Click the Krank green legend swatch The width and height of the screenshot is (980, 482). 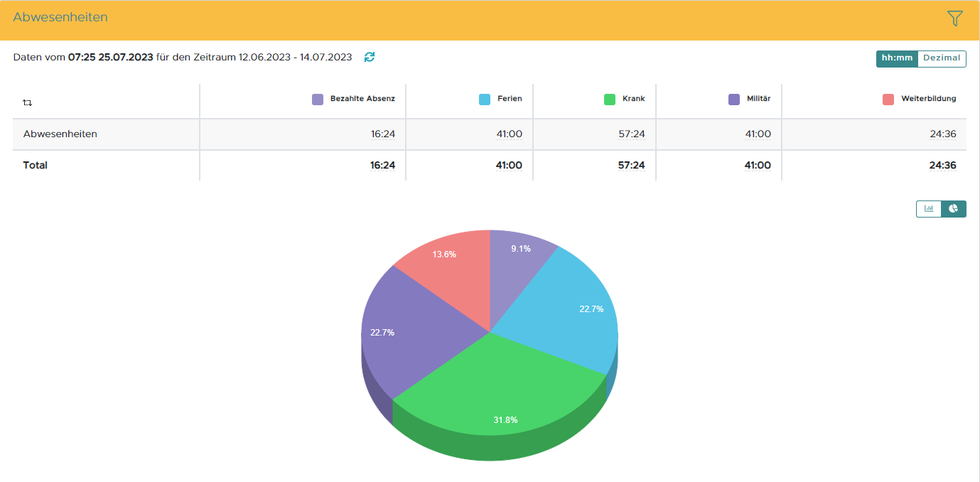point(610,100)
